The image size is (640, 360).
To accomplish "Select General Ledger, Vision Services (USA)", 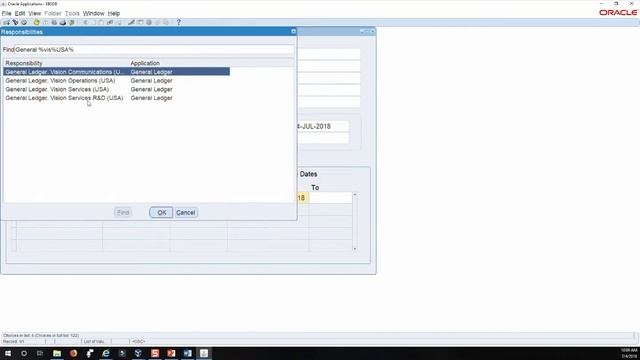I will click(x=57, y=89).
